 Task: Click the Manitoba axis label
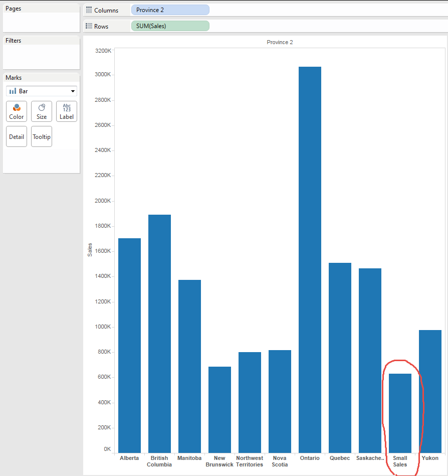point(189,458)
